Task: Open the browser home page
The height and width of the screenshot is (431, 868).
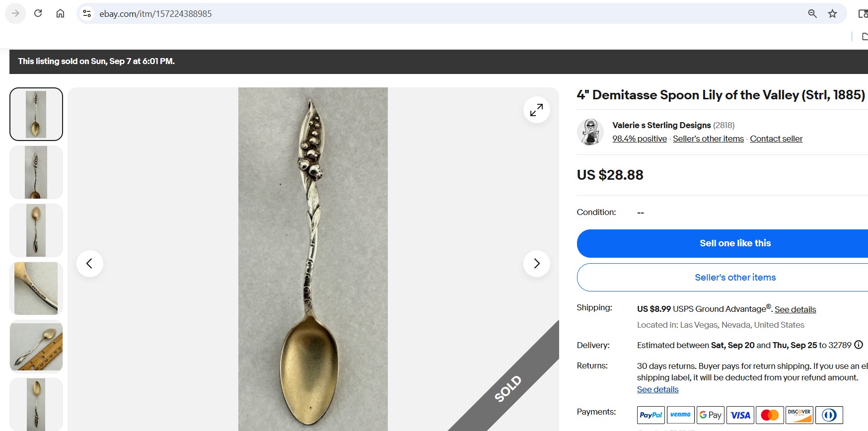Action: click(x=60, y=13)
